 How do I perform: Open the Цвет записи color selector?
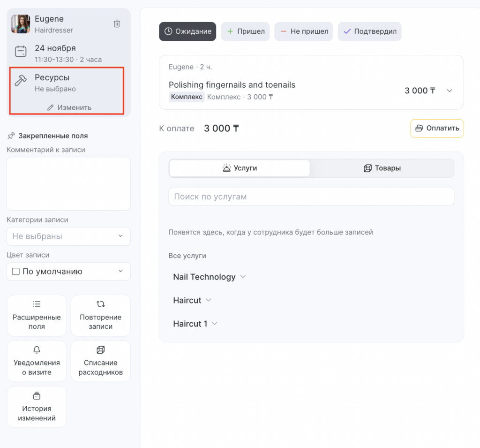tap(68, 271)
